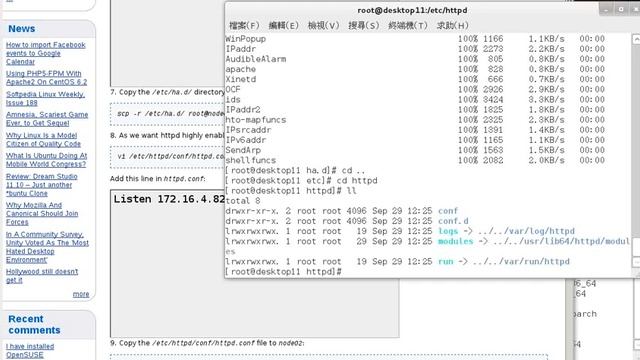Click the terminal scrollbar up arrow
Viewport: 640px width, 360px height.
pos(636,39)
